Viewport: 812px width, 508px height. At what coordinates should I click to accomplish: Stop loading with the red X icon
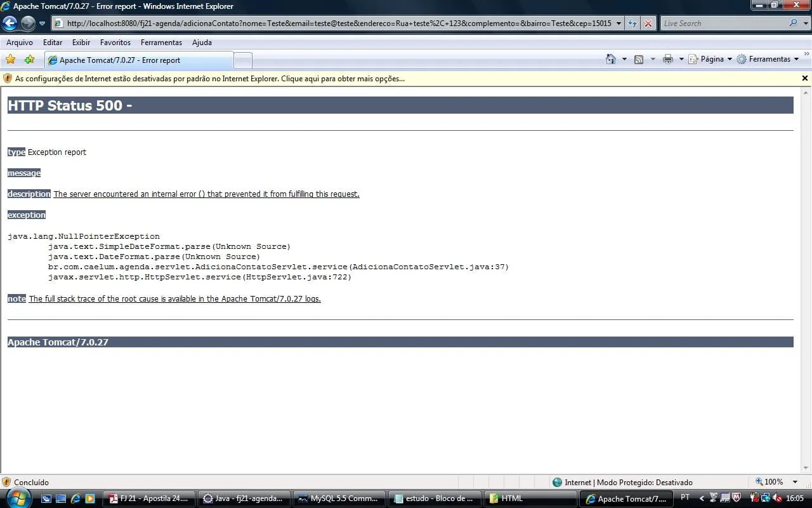click(648, 23)
